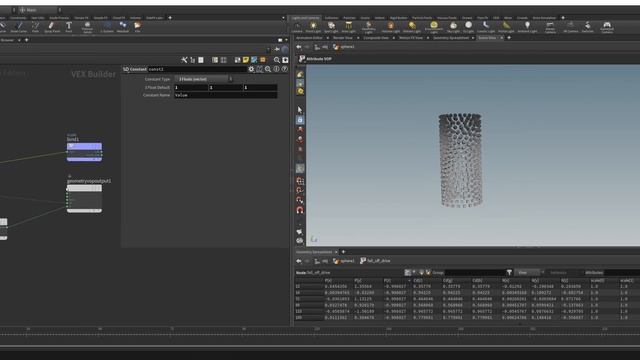Search nodes with network editor magnifier

tap(277, 60)
